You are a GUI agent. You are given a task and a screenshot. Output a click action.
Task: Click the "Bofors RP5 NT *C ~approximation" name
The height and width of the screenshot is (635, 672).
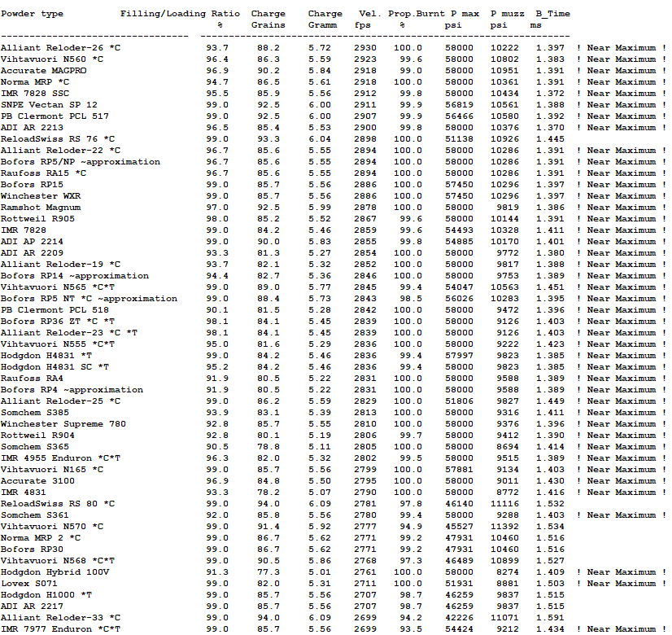pyautogui.click(x=89, y=299)
